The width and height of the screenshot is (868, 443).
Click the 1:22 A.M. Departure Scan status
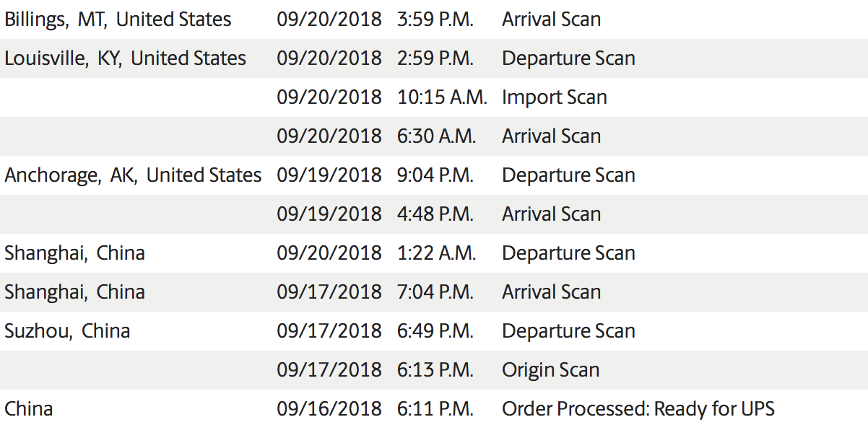569,253
